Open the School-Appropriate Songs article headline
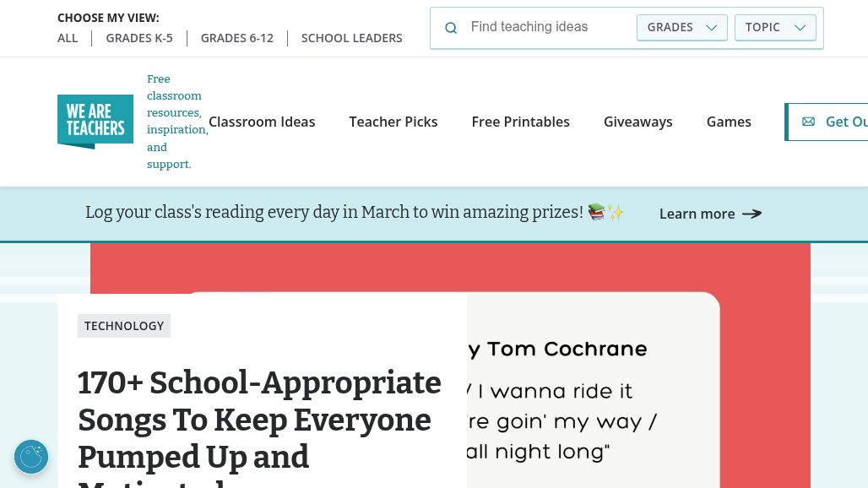868x488 pixels. [259, 420]
